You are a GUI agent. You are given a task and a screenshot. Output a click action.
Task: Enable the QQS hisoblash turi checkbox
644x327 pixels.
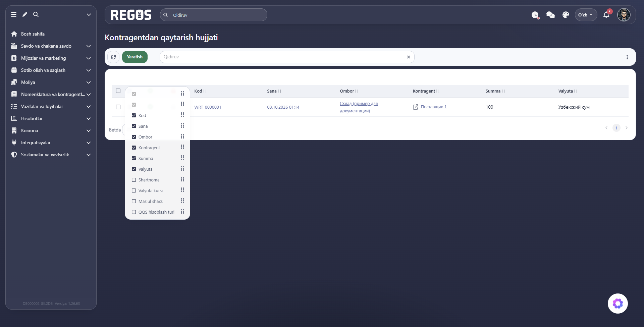coord(134,212)
